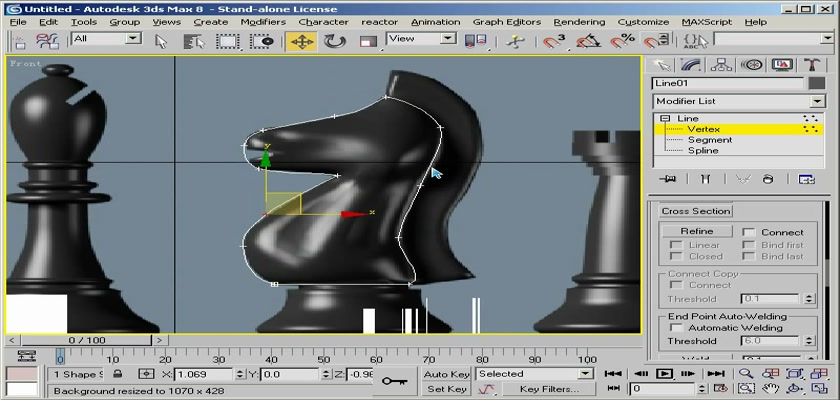Open Select by Name tool
Viewport: 840px width, 400px height.
(x=194, y=41)
